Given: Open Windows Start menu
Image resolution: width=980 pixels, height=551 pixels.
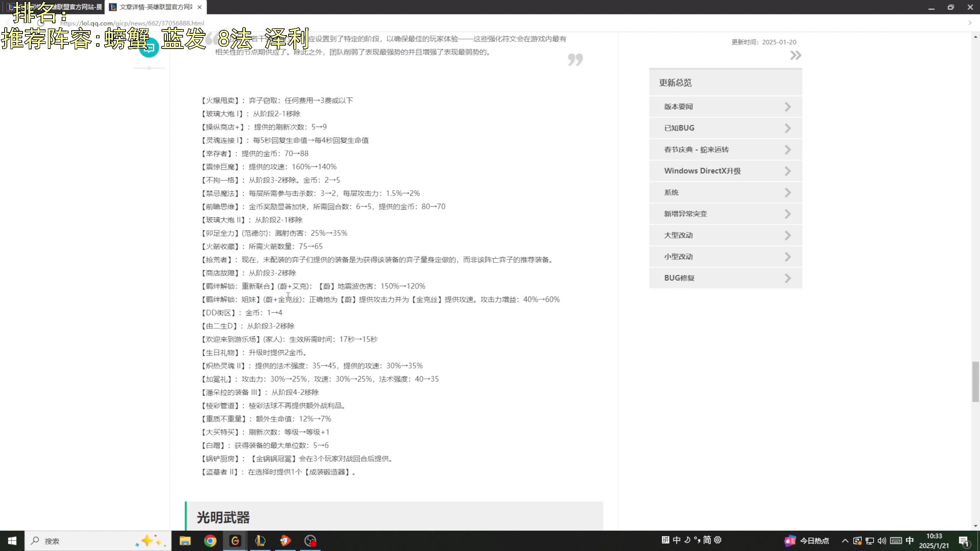Looking at the screenshot, I should click(x=12, y=541).
